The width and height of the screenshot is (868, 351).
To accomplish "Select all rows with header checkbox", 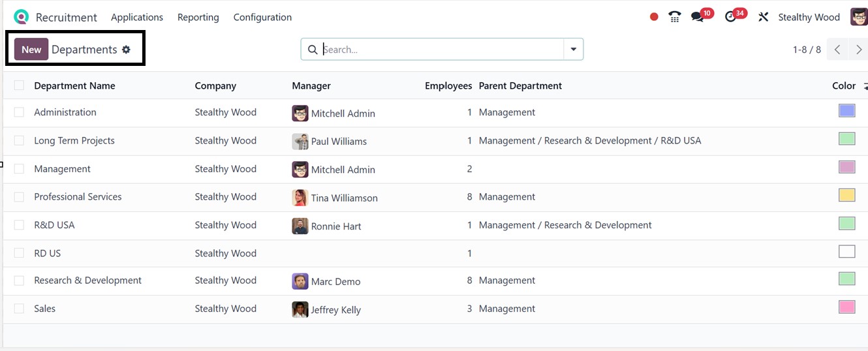I will 19,85.
